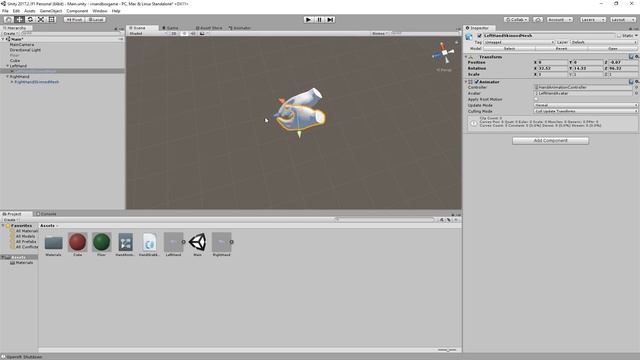Switch to the Console tab
640x360 pixels.
[x=46, y=214]
